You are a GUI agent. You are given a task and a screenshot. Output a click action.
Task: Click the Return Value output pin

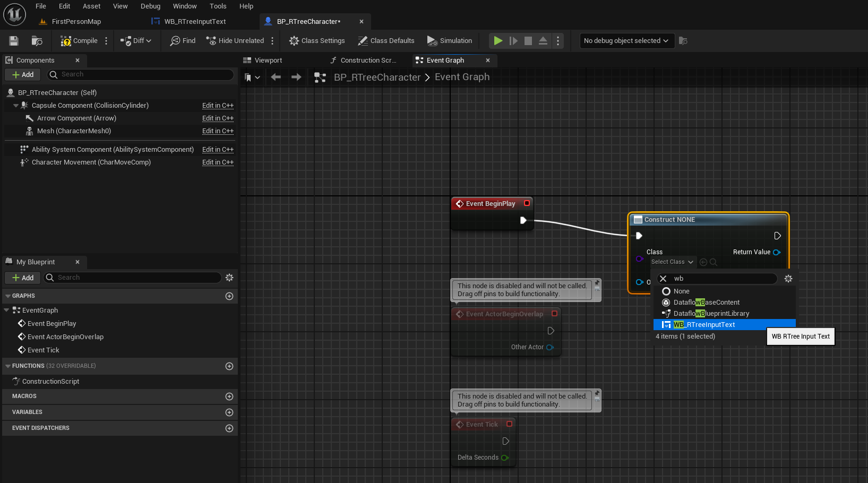coord(777,252)
